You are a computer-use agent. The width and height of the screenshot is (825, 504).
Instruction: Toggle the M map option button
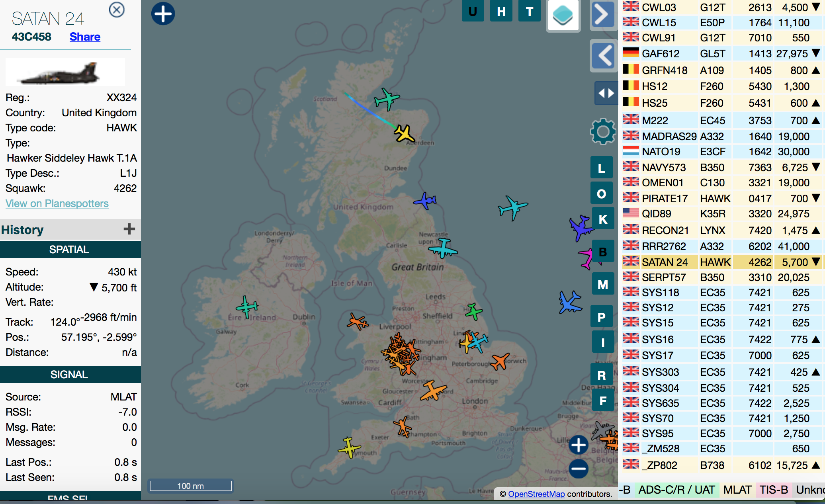[x=603, y=284]
